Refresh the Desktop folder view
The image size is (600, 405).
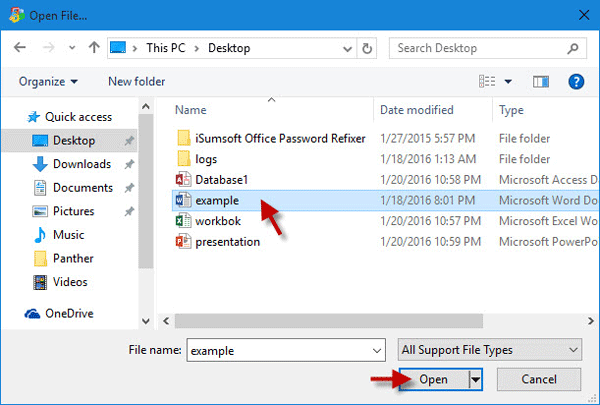367,48
